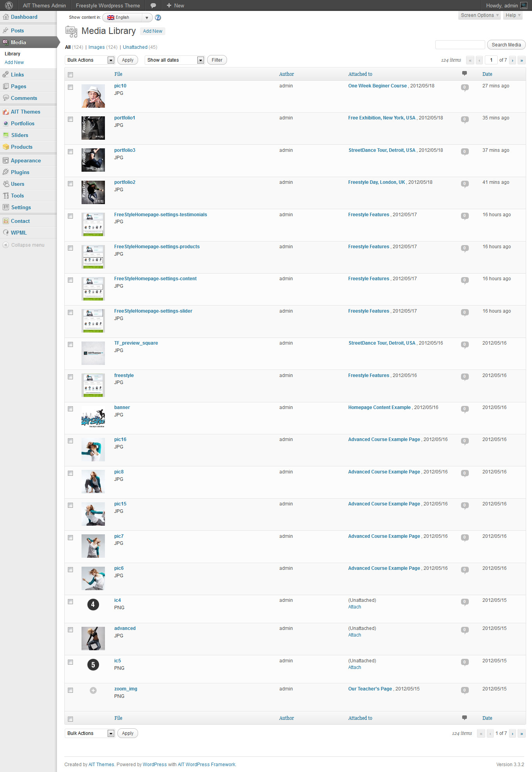This screenshot has width=532, height=772.
Task: Expand the Screen Options panel
Action: [x=479, y=15]
